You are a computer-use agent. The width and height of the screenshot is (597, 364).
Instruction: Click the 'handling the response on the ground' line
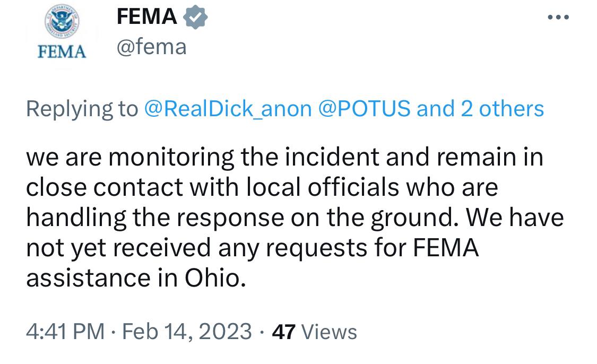pyautogui.click(x=295, y=218)
